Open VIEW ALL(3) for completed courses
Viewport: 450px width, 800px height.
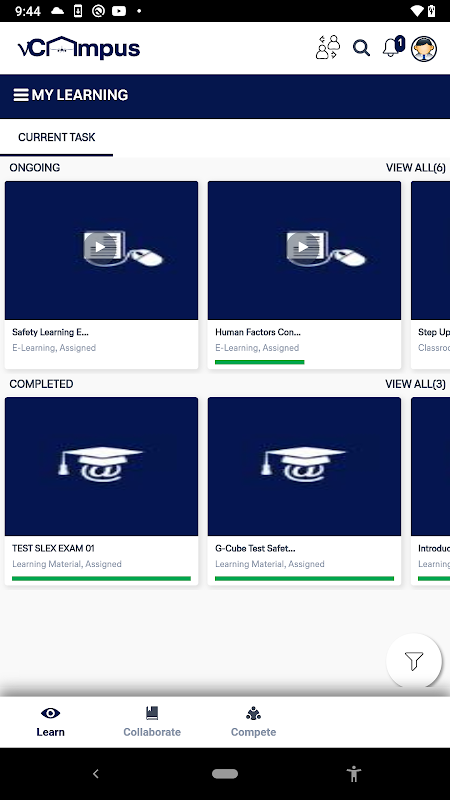[x=415, y=384]
